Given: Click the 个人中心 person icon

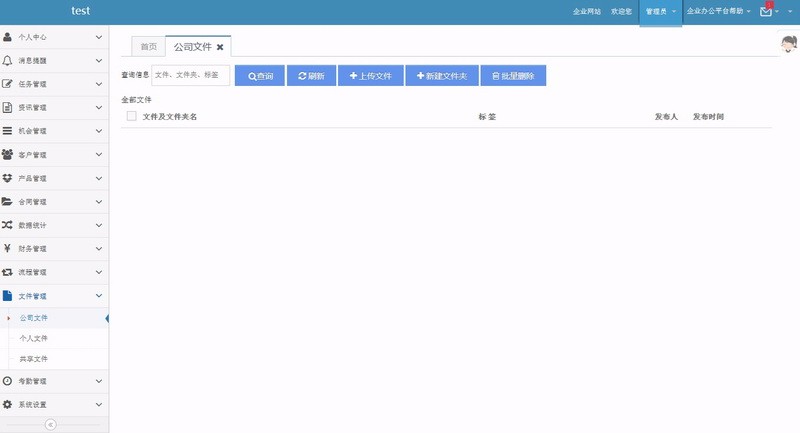Looking at the screenshot, I should tap(7, 37).
